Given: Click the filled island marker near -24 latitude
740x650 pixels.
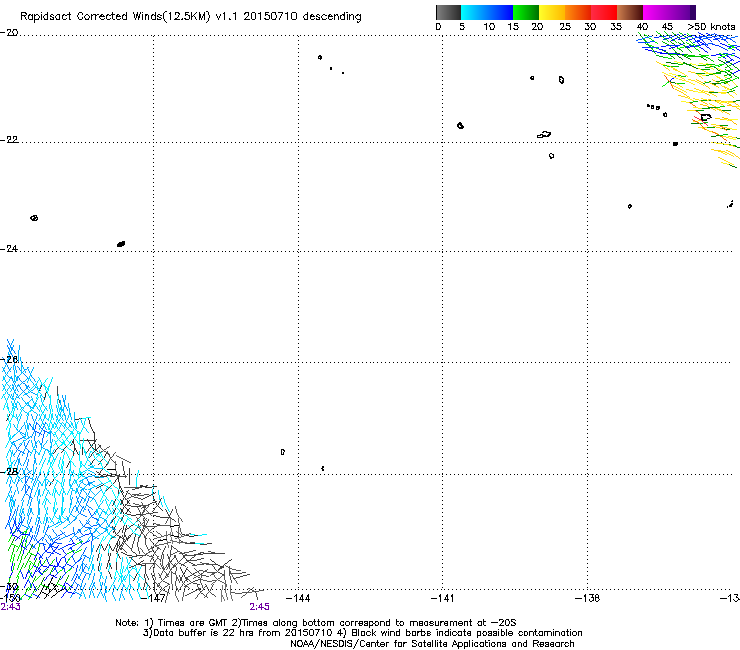Looking at the screenshot, I should click(121, 244).
